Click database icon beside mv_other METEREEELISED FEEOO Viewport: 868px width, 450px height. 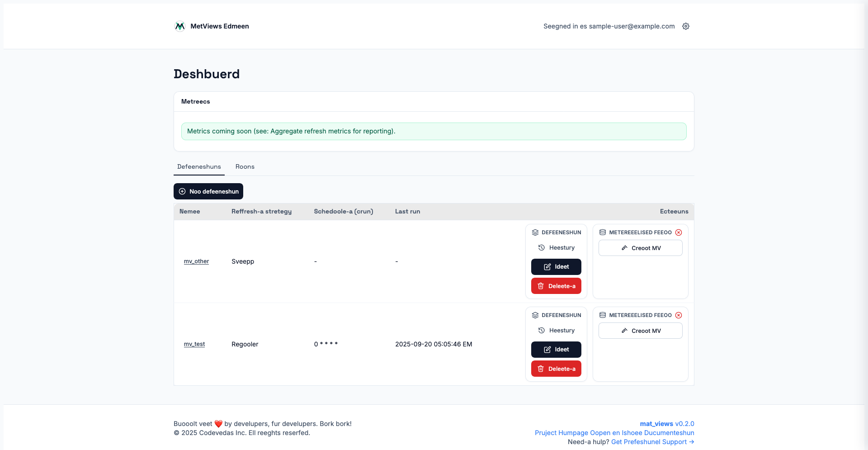[603, 232]
